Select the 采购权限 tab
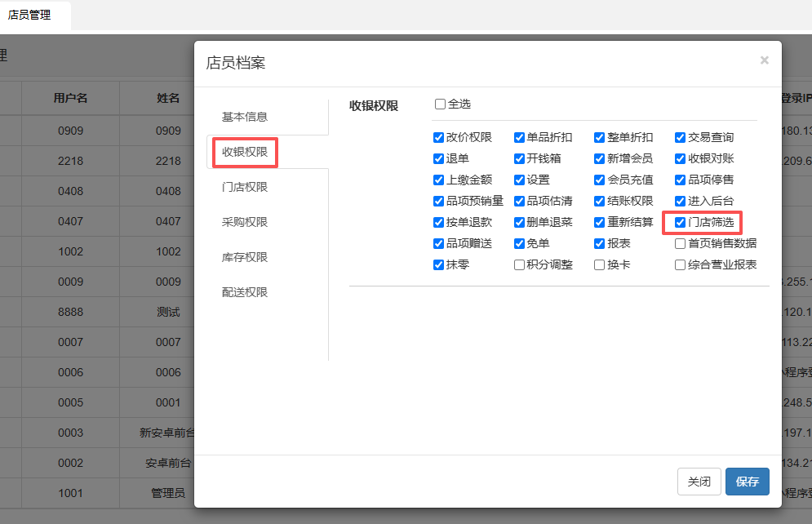Viewport: 812px width, 524px height. pos(245,222)
